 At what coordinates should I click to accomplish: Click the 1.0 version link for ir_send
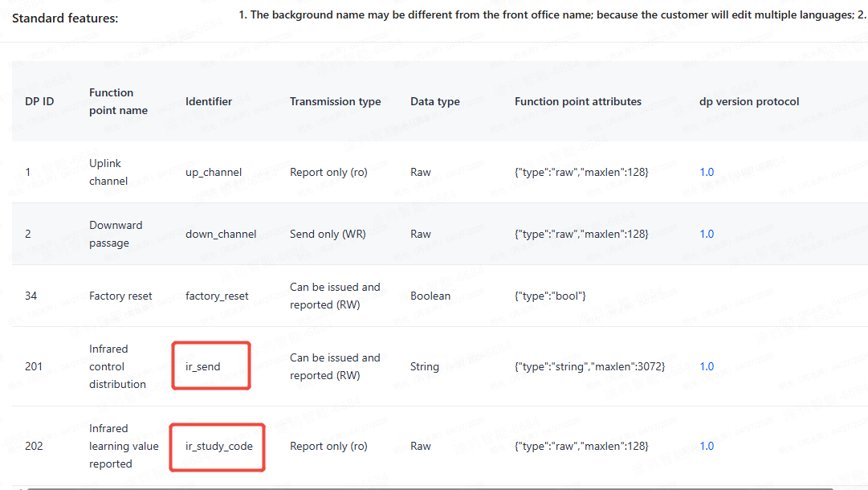[707, 366]
